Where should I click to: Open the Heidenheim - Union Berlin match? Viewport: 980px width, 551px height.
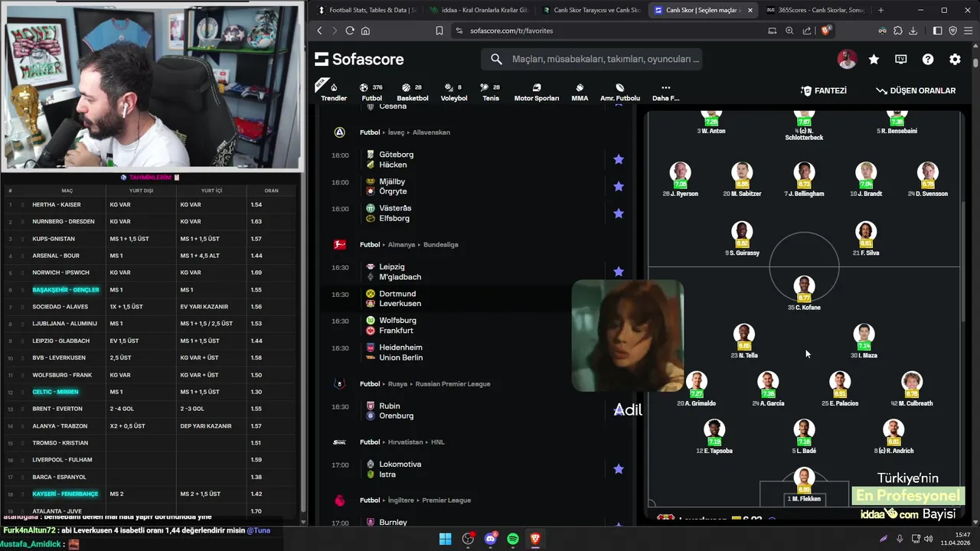pyautogui.click(x=476, y=352)
